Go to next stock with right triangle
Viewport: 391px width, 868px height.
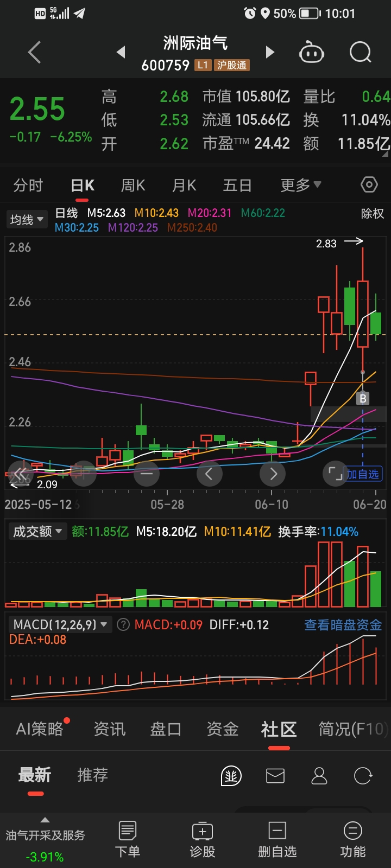coord(270,52)
